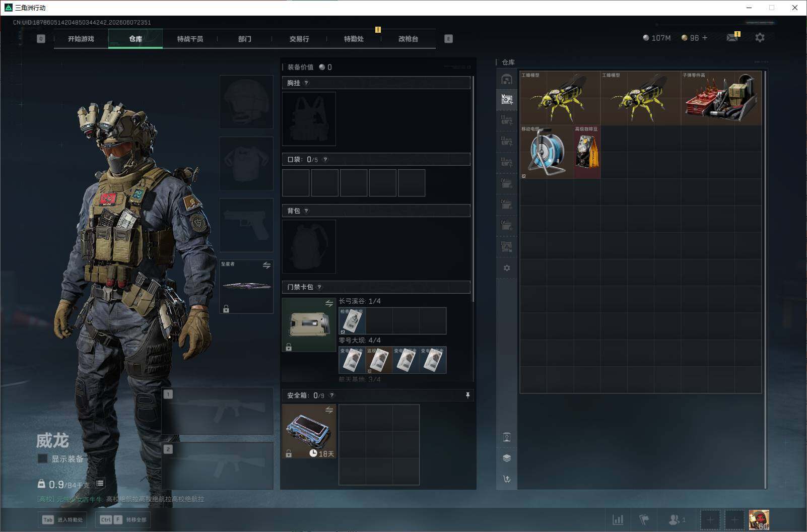Click the help icon next to 口袋
This screenshot has height=532, width=807.
(x=325, y=160)
